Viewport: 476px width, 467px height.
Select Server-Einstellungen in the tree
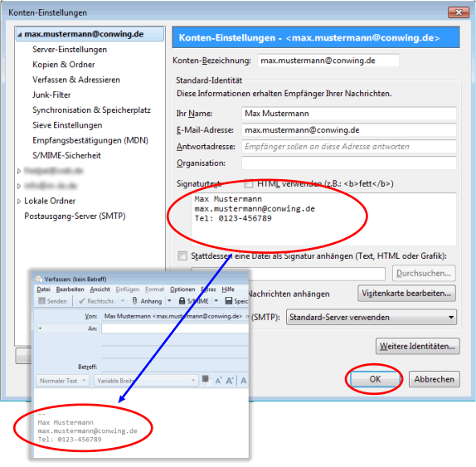coord(70,50)
